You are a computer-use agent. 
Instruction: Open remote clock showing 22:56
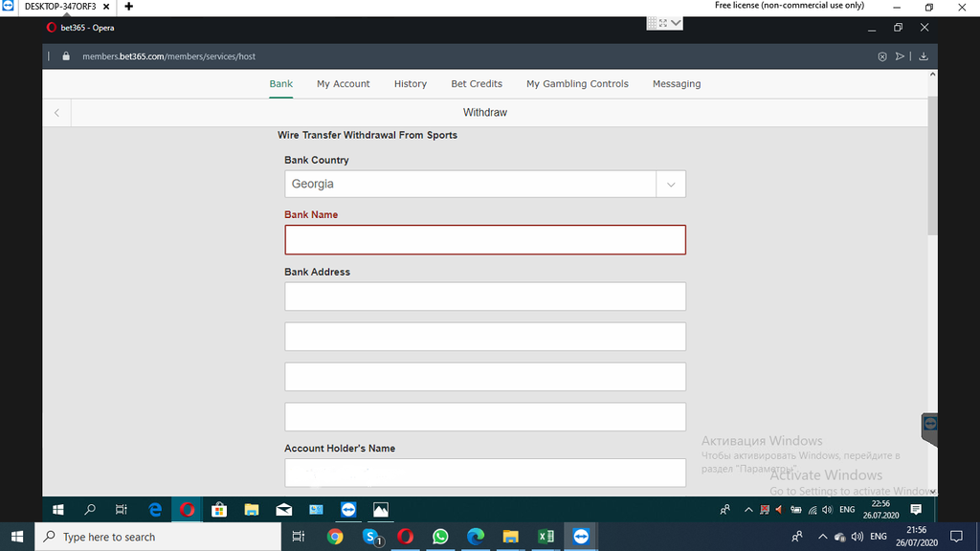pos(880,510)
